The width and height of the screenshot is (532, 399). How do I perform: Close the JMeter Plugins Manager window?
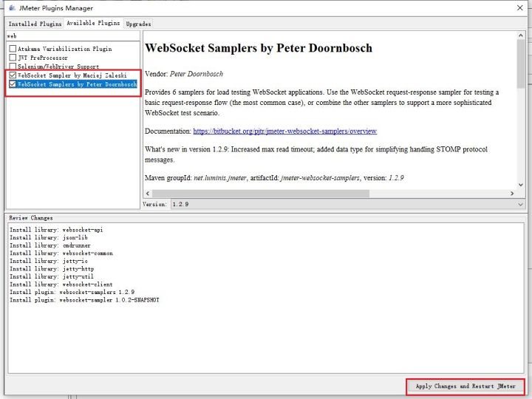[x=519, y=8]
